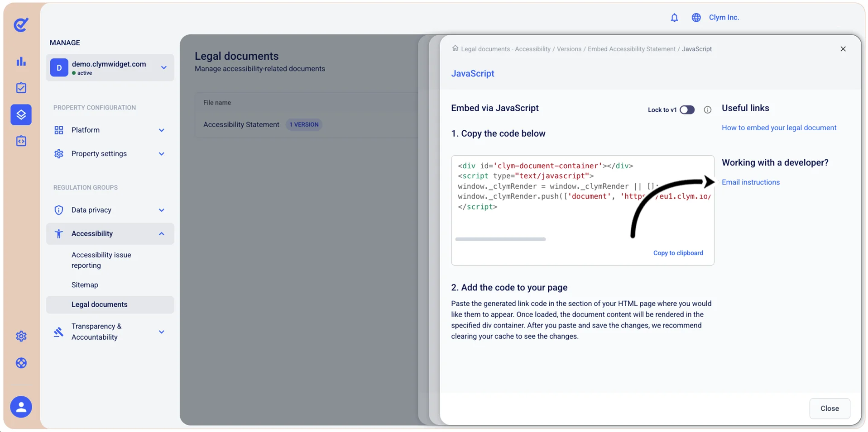This screenshot has width=868, height=432.
Task: Click the Property settings gear icon
Action: 59,154
